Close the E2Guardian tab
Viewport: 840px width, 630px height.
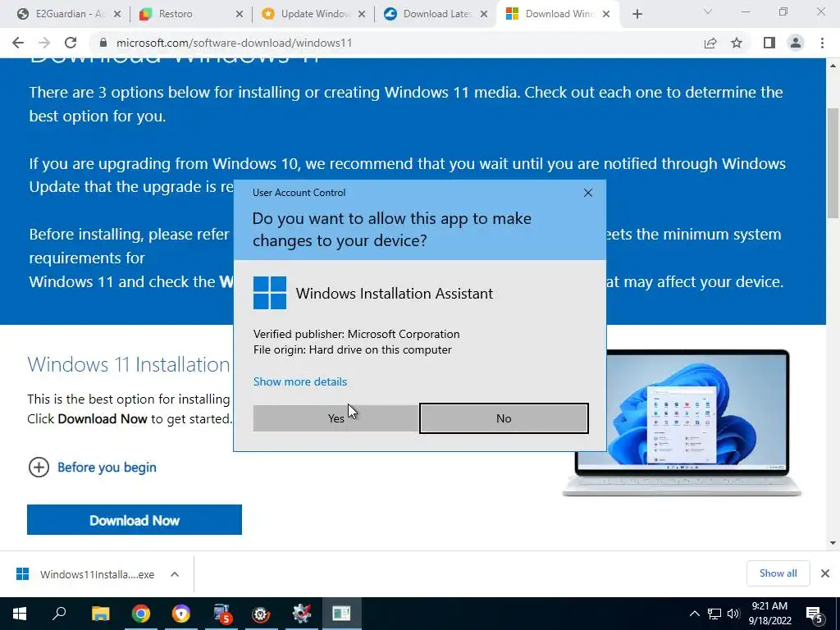click(x=117, y=14)
